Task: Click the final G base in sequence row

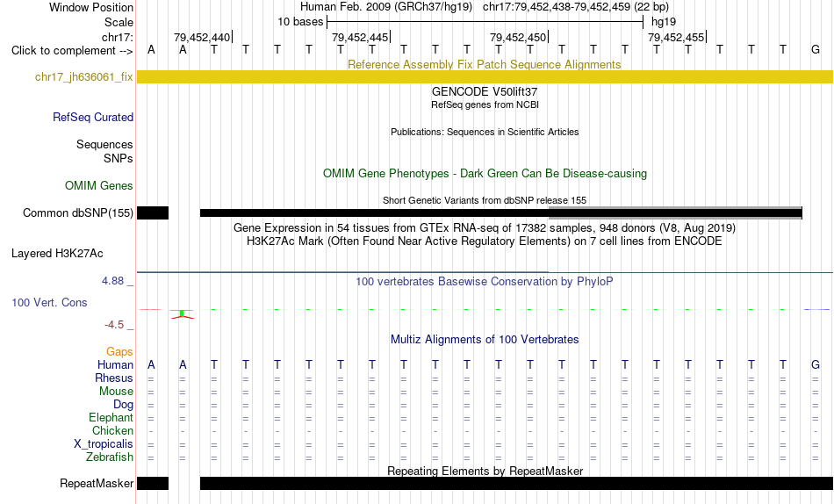Action: tap(815, 50)
